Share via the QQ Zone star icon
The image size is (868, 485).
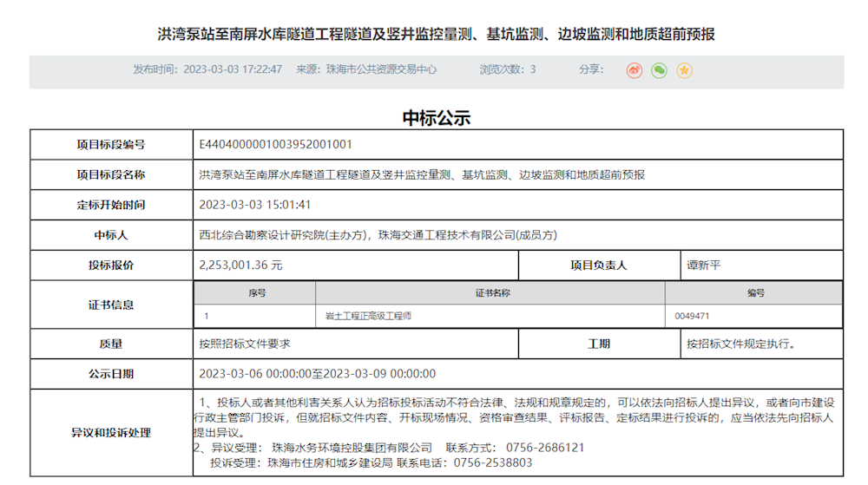684,70
